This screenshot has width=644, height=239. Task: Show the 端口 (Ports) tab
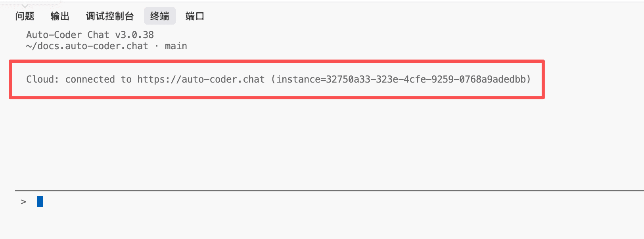click(195, 16)
